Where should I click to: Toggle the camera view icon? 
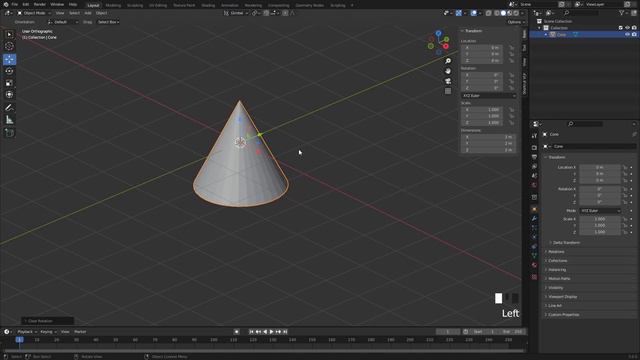tap(448, 81)
